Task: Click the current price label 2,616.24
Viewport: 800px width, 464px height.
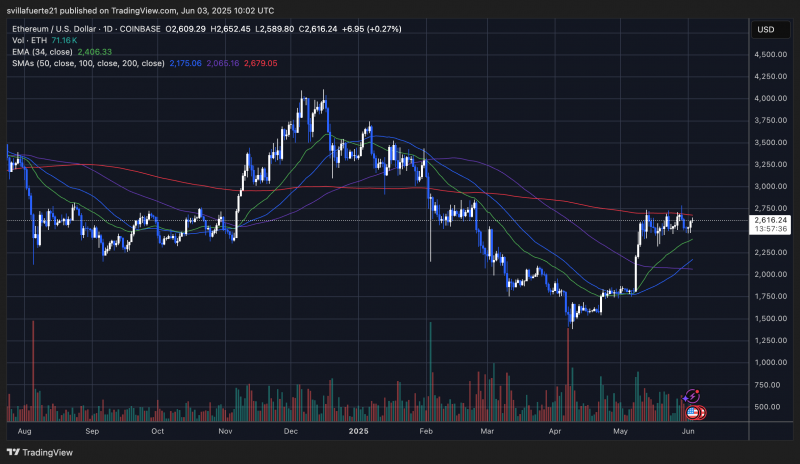Action: [770, 220]
